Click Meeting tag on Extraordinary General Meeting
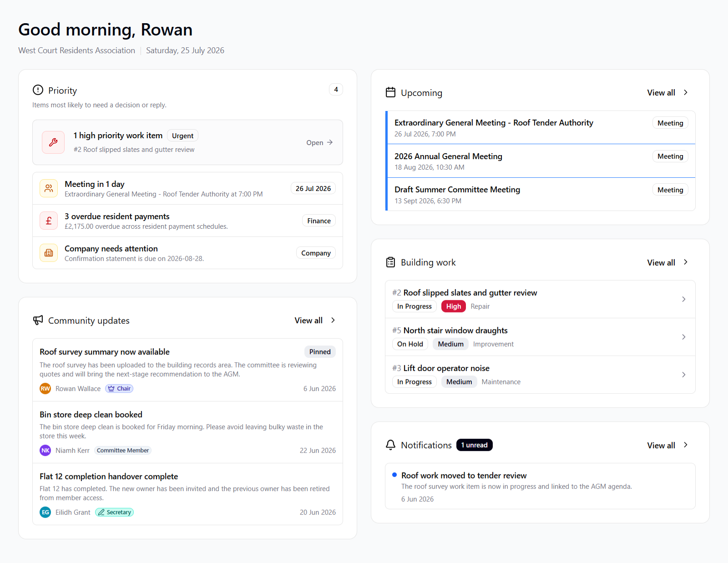Image resolution: width=728 pixels, height=563 pixels. tap(670, 123)
